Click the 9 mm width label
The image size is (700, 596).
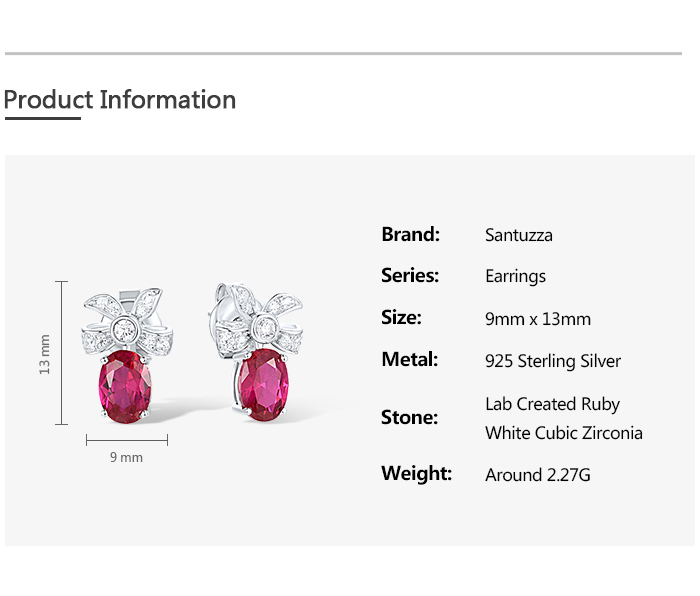click(126, 457)
